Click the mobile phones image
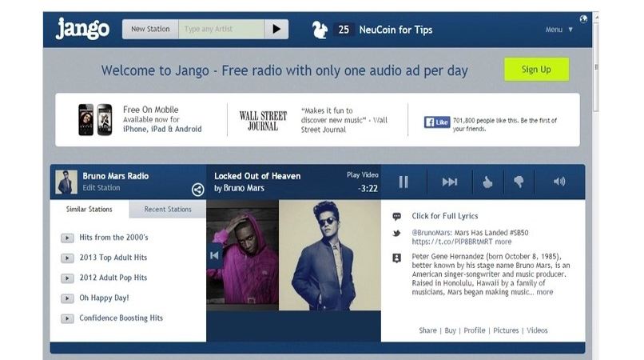 pos(95,120)
